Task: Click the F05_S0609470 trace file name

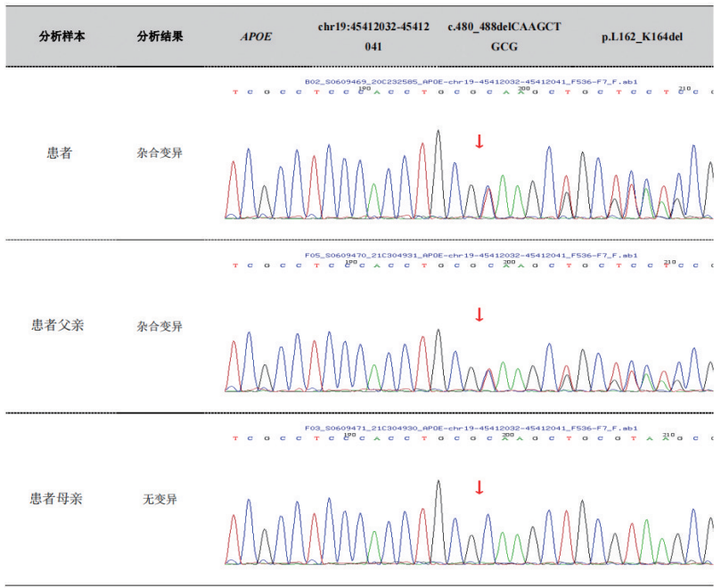Action: pyautogui.click(x=471, y=255)
